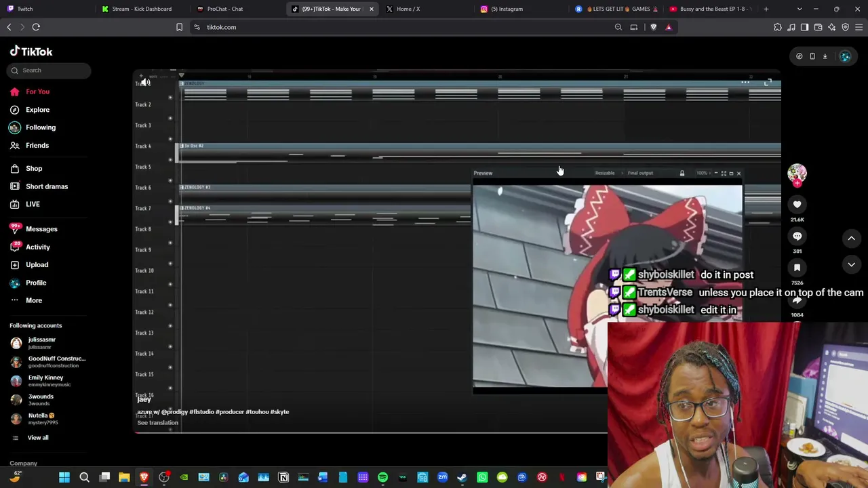The image size is (868, 488).
Task: Toggle the browser sidebar panel
Action: point(805,27)
